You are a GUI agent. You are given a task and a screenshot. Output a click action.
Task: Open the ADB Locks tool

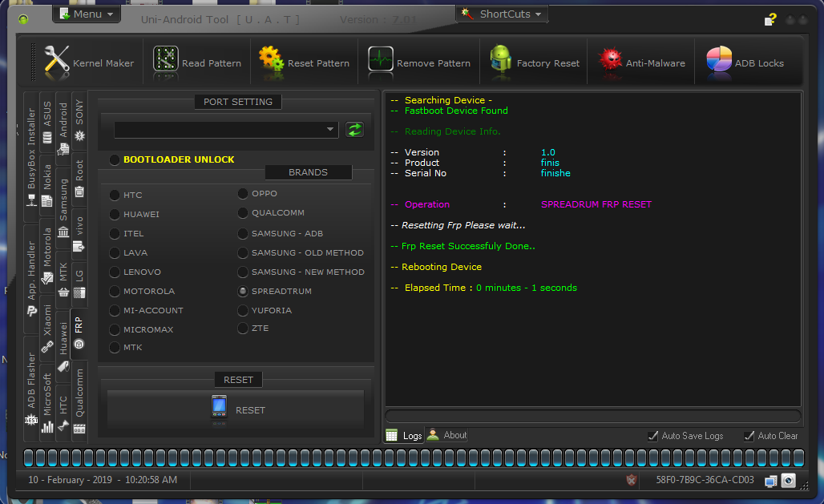click(745, 62)
